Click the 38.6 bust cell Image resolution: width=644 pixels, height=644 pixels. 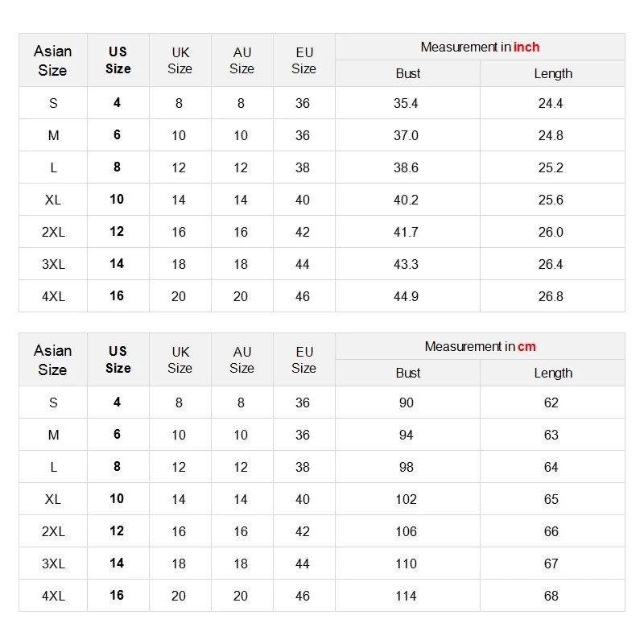click(x=406, y=168)
